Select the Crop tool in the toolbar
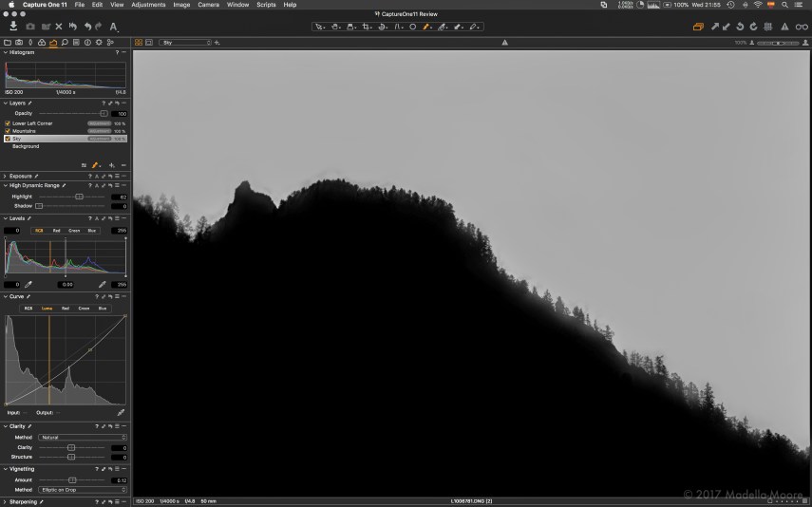The width and height of the screenshot is (812, 507). 367,27
